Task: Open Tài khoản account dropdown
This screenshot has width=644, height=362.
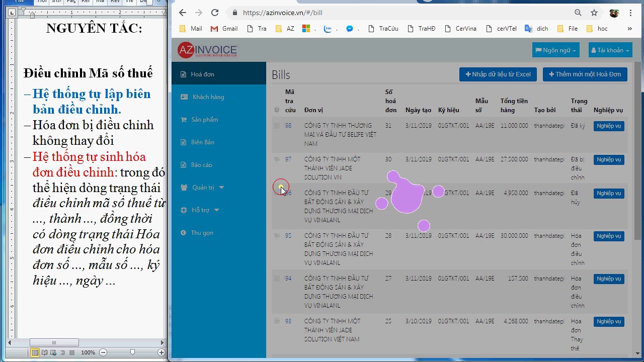Action: (611, 50)
